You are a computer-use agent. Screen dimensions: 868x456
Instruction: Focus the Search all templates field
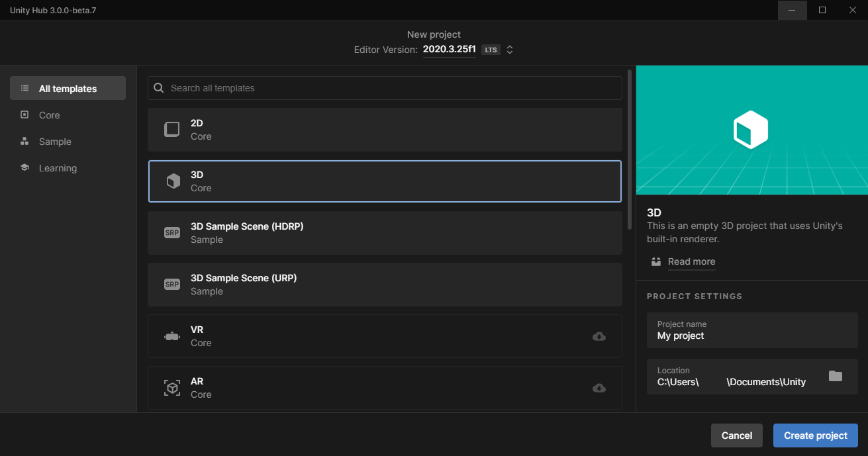pyautogui.click(x=385, y=88)
